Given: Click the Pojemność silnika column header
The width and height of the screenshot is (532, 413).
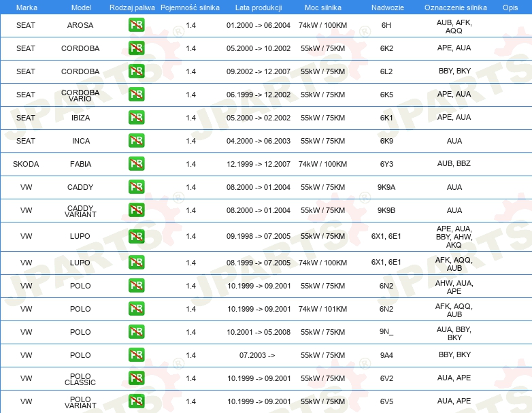Looking at the screenshot, I should point(190,7).
